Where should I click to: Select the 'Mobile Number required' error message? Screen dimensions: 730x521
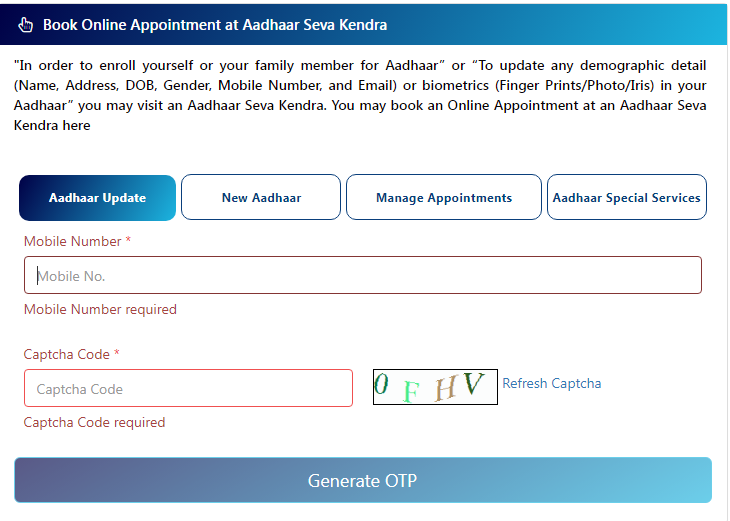[100, 310]
